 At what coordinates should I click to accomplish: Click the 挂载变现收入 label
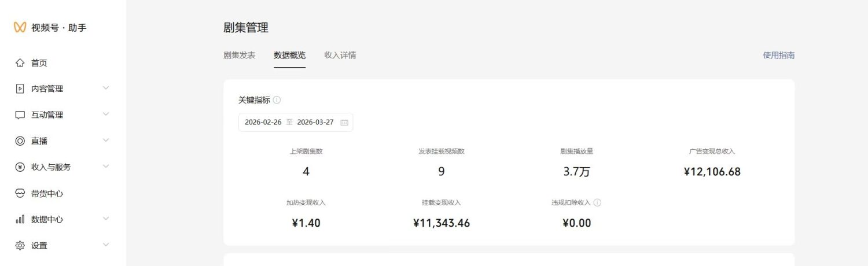442,203
